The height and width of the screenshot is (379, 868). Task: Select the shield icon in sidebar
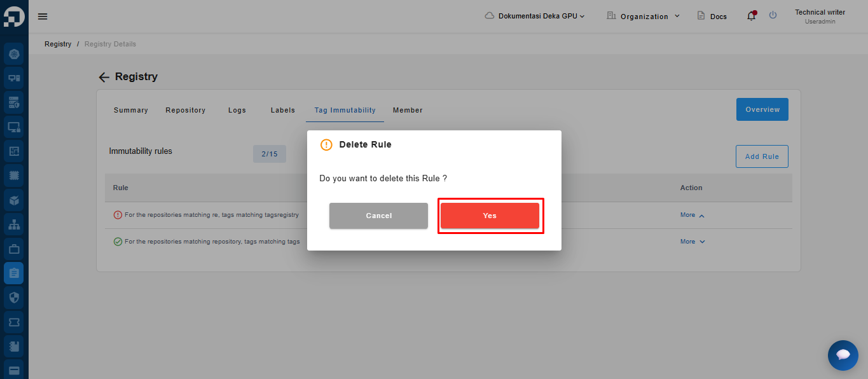pyautogui.click(x=14, y=297)
